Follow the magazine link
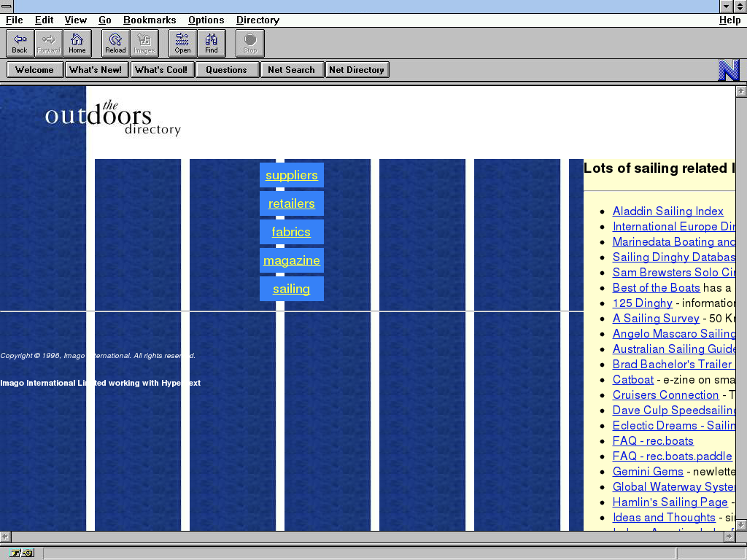This screenshot has width=747, height=560. pyautogui.click(x=291, y=261)
